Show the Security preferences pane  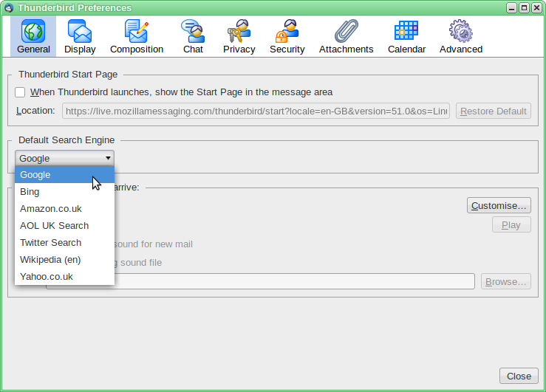287,36
